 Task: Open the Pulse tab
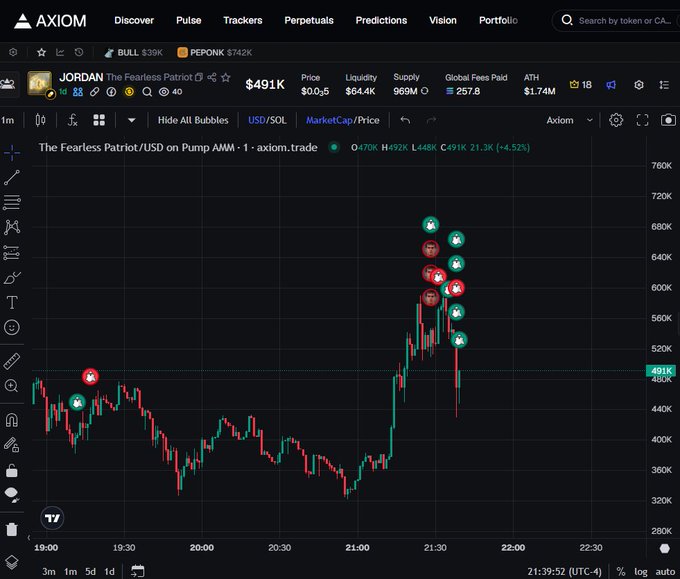click(x=189, y=20)
